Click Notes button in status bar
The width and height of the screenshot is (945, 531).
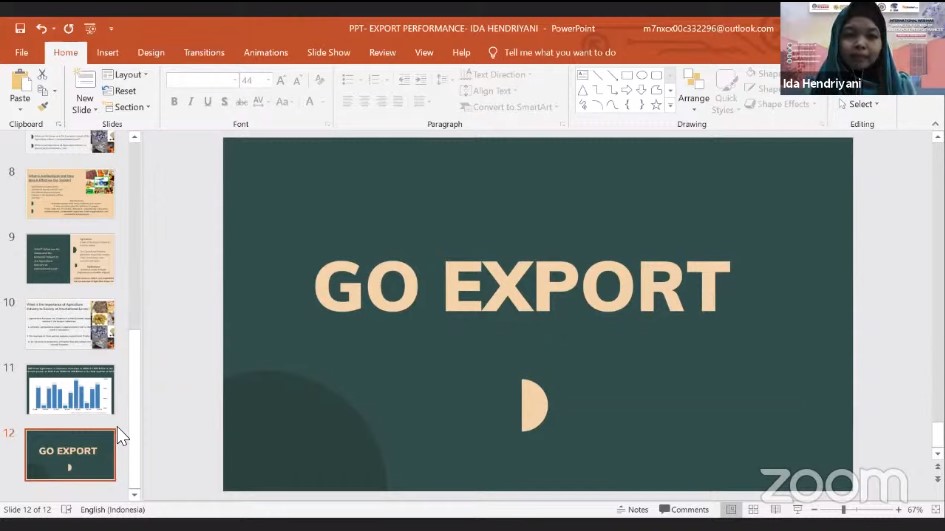click(632, 510)
